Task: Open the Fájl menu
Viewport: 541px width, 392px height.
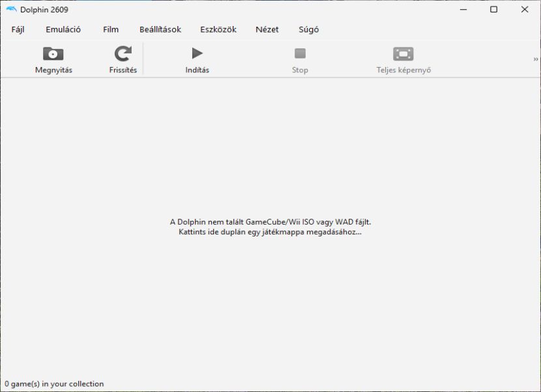Action: click(x=18, y=30)
